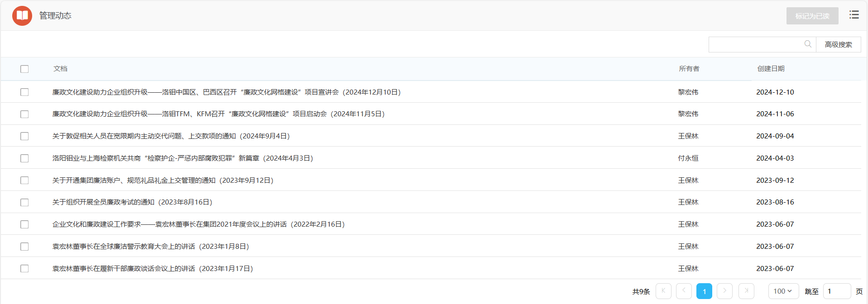Check row for 2024年11月5日 启动会 document
This screenshot has height=304, width=868.
tap(24, 114)
